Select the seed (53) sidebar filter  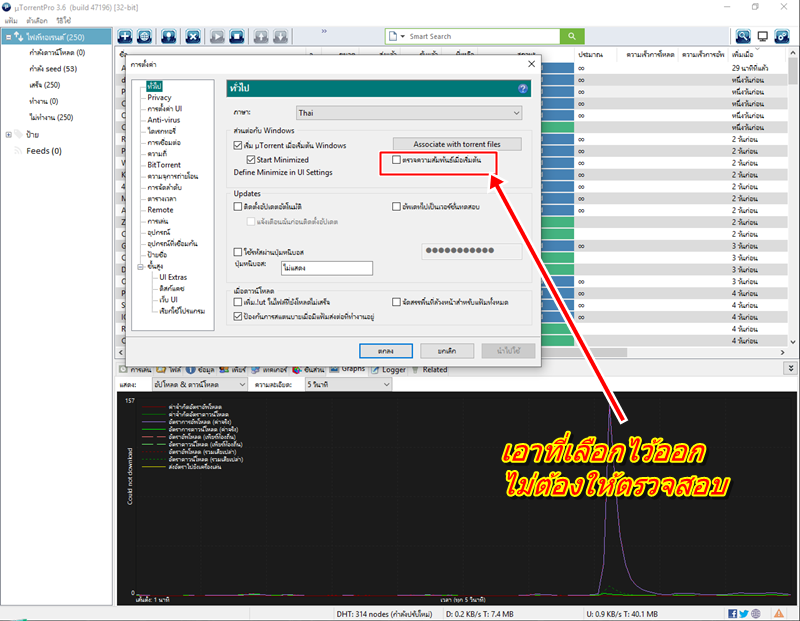tap(53, 68)
